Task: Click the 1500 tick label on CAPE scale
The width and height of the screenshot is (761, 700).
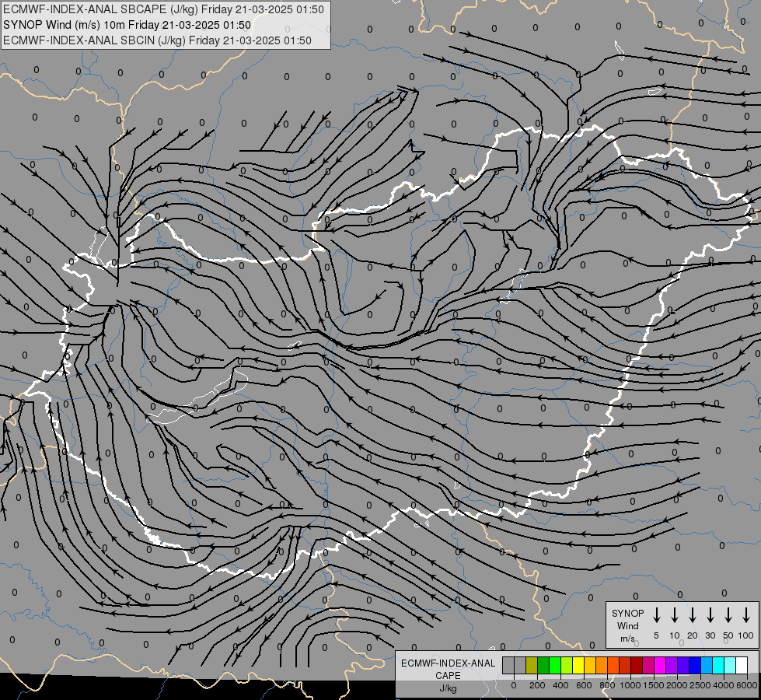Action: pos(654,685)
